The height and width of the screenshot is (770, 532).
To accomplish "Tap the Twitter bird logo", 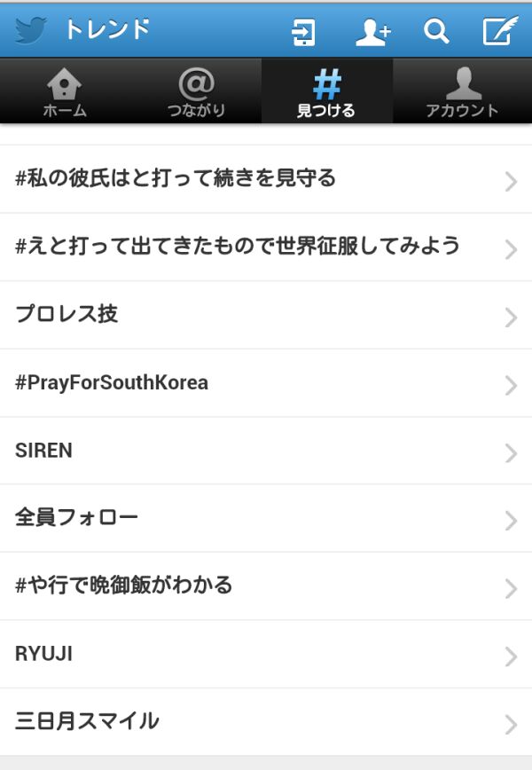I will point(30,30).
